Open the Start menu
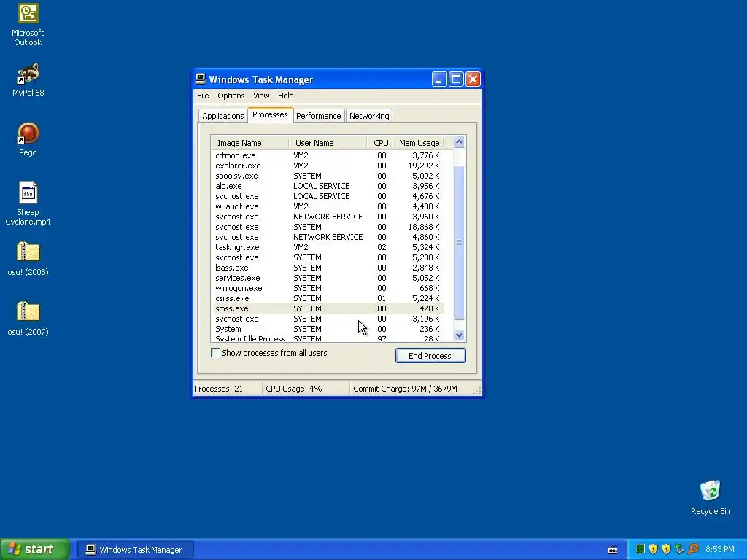Screen dimensions: 747x560 [34, 550]
